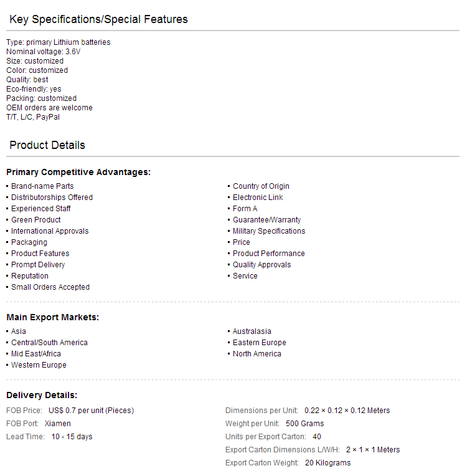
Task: Select Australasia export market
Action: (x=252, y=331)
